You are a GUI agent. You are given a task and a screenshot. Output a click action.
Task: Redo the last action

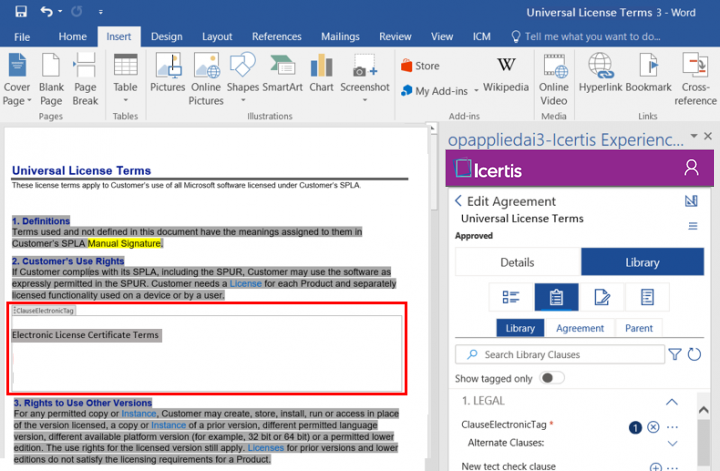click(x=76, y=11)
